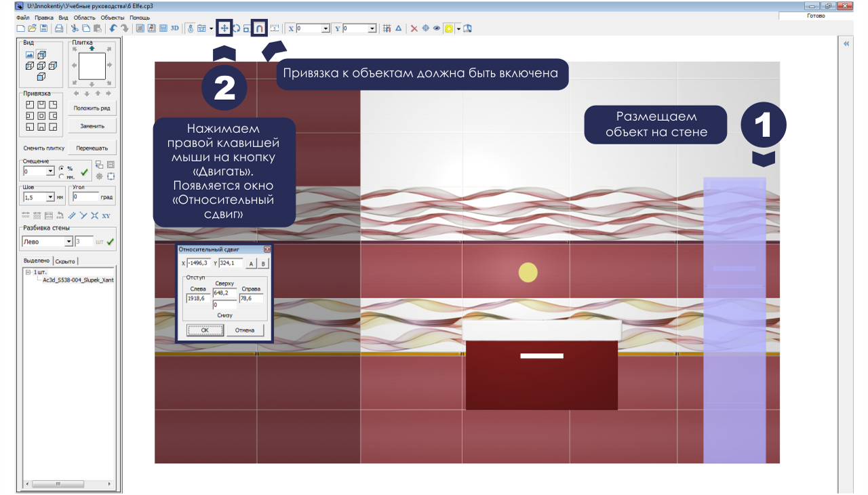Click the Угол angle input field

tap(85, 197)
